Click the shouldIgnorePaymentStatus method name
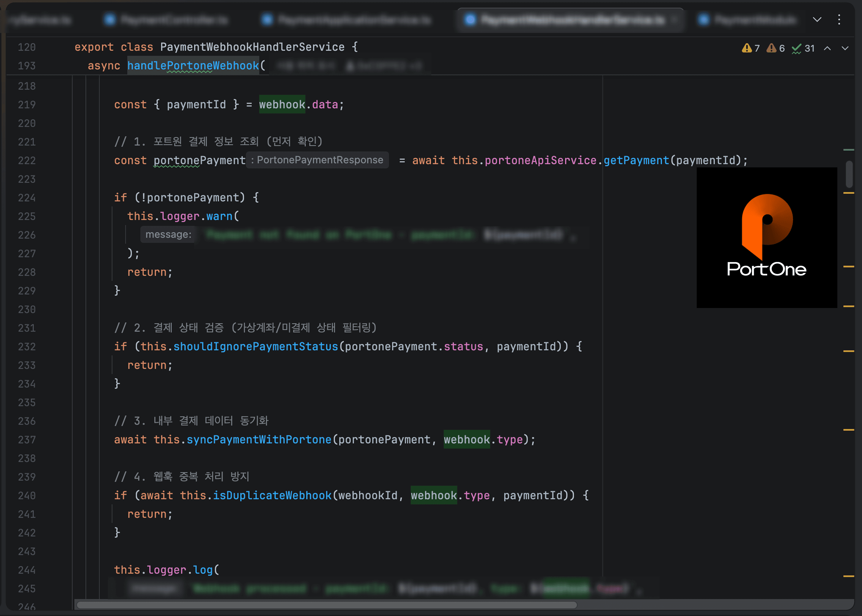Viewport: 862px width, 616px height. [x=255, y=347]
